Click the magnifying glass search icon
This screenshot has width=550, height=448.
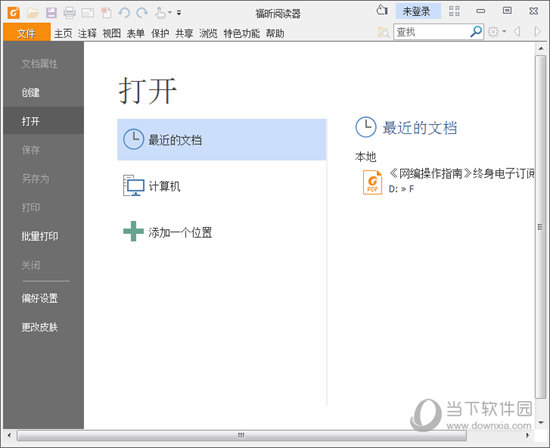(x=476, y=32)
